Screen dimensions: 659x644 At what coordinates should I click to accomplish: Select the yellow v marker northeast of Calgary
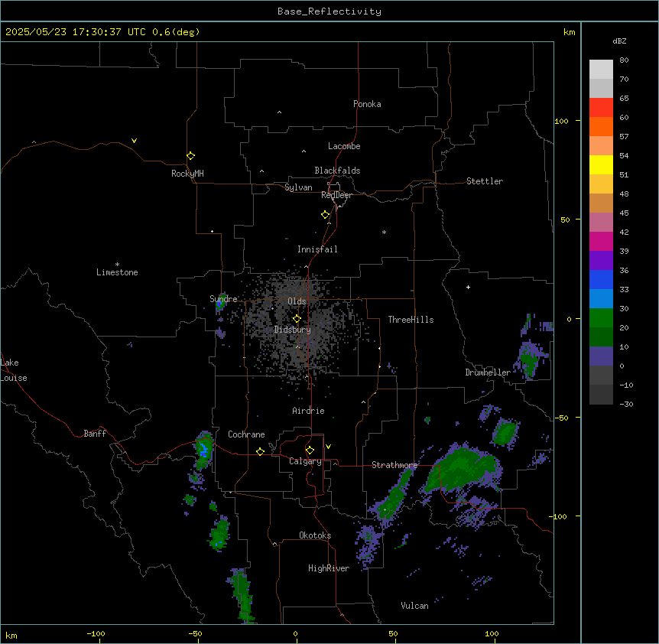click(x=328, y=447)
